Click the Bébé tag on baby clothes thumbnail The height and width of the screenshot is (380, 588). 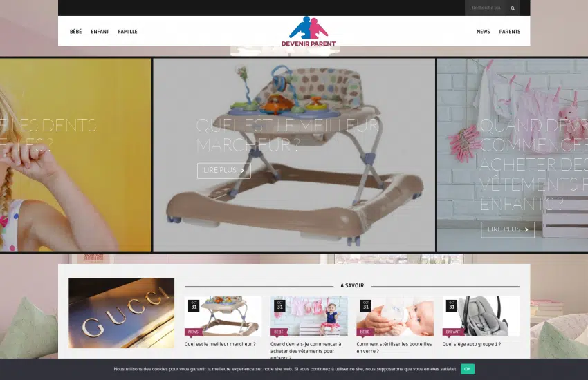(279, 332)
